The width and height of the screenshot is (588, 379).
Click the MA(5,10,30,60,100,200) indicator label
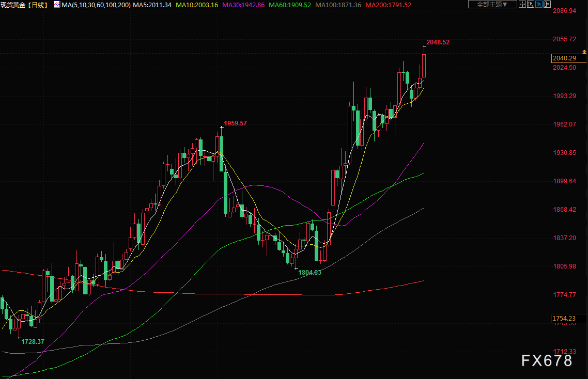(96, 5)
